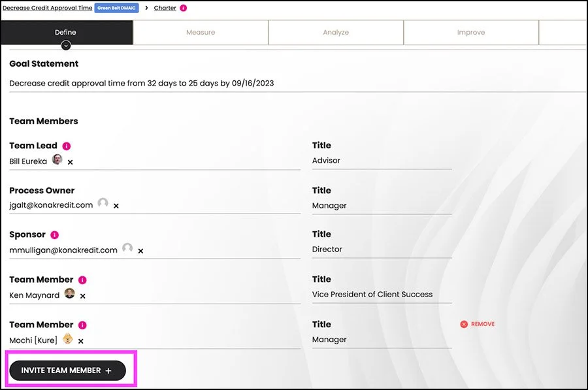Click the email mmulligan@konakredit.com

[63, 250]
